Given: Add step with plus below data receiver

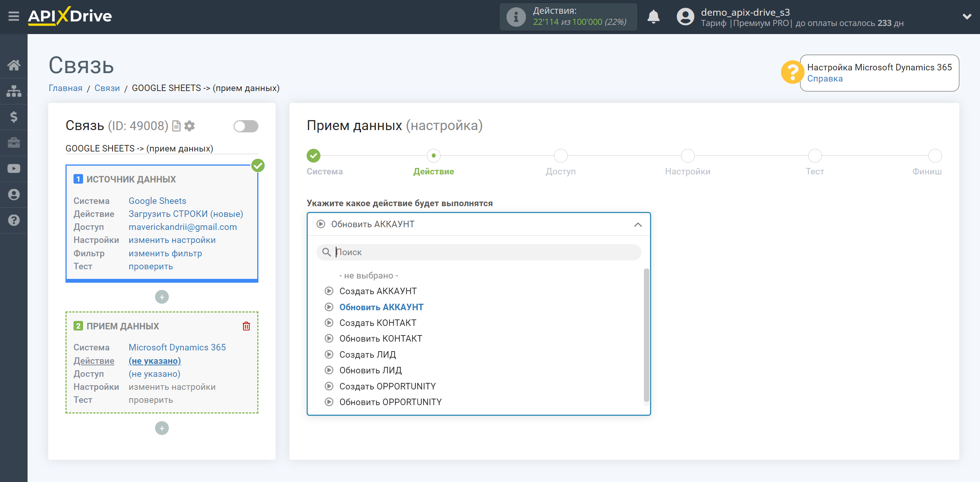Looking at the screenshot, I should (162, 428).
